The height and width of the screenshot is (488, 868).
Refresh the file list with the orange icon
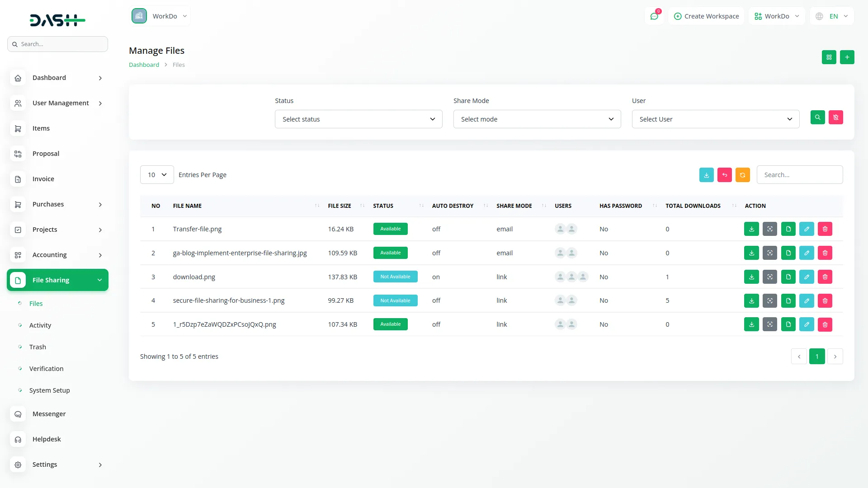pos(742,174)
